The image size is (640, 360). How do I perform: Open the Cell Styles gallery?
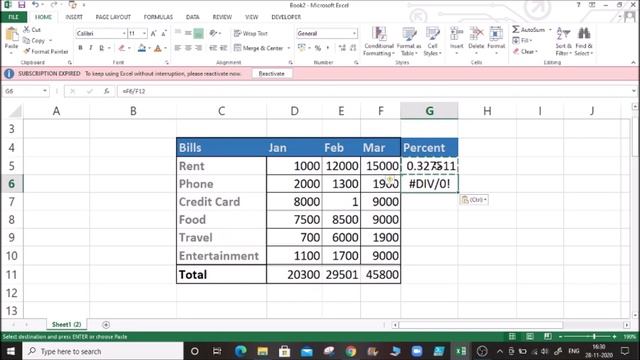click(x=432, y=41)
